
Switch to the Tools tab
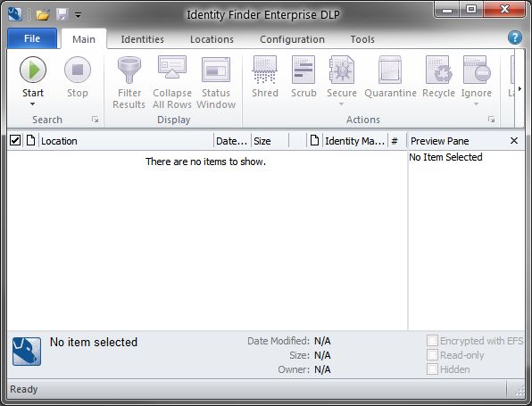coord(362,39)
